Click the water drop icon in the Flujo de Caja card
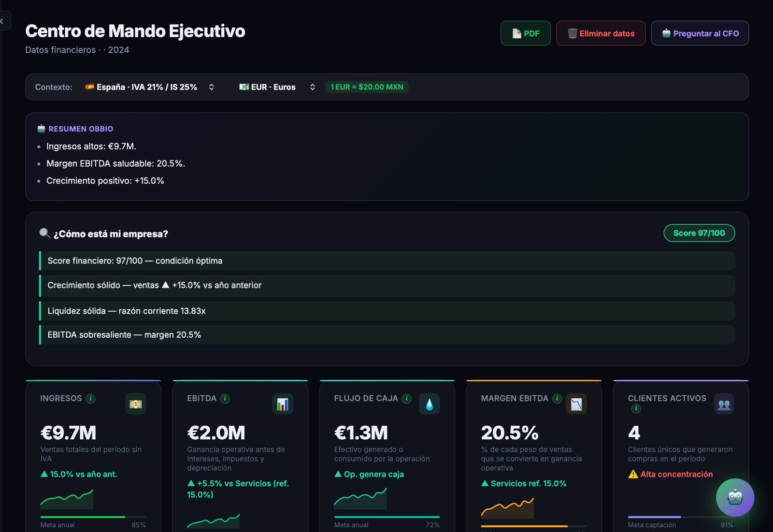This screenshot has width=773, height=532. (429, 404)
